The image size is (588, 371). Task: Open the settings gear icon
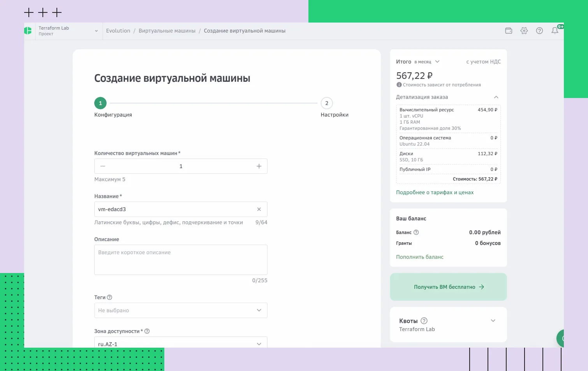tap(524, 30)
